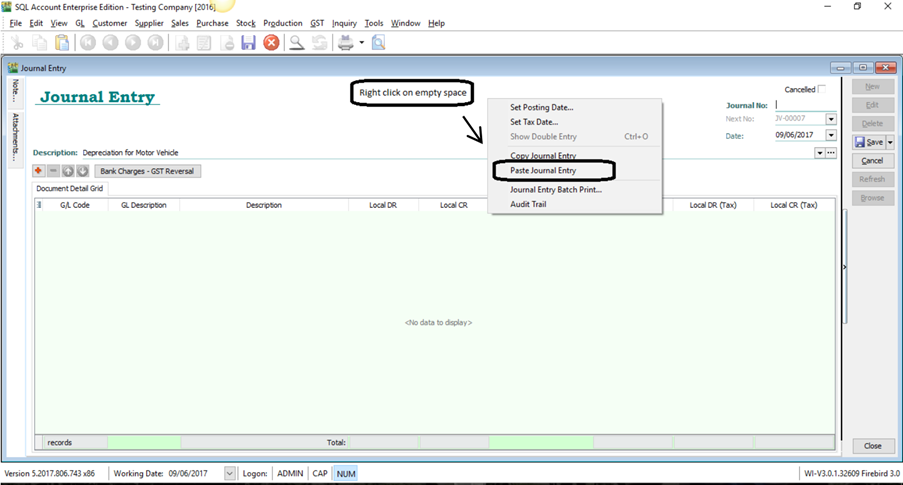903x485 pixels.
Task: Click the Print Preview icon in toolbar
Action: click(x=378, y=42)
